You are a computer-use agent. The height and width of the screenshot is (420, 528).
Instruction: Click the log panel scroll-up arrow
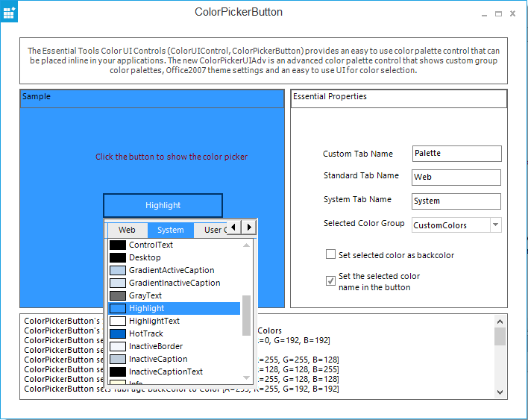[x=500, y=322]
